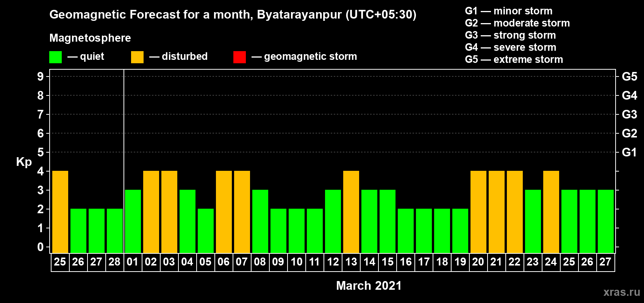Screen dimensions: 644x303
Task: Click the orange bar for March 13
Action: click(351, 212)
